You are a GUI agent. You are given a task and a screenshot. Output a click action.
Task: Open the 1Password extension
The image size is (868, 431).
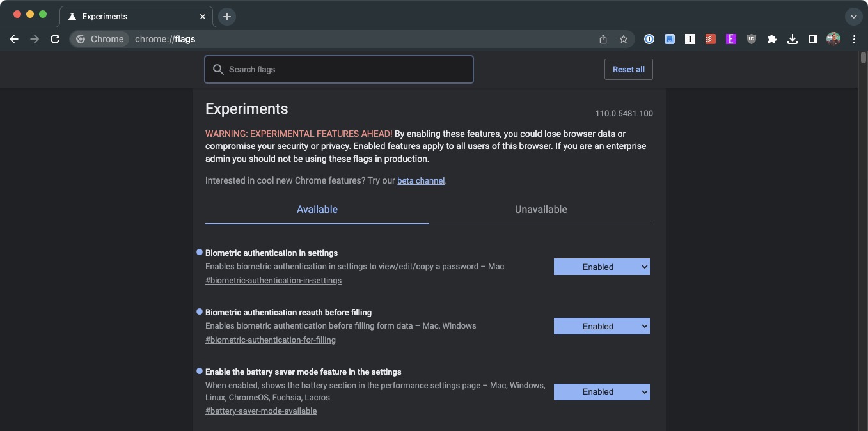point(649,39)
